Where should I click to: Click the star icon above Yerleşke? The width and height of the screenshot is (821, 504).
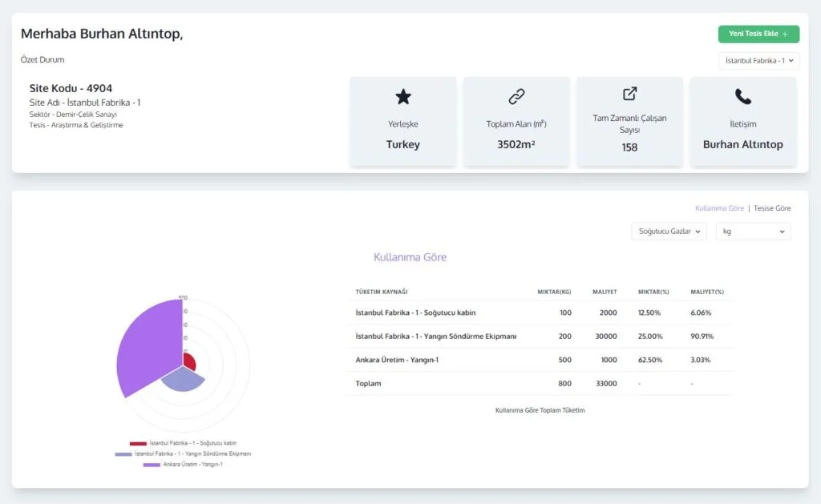[402, 97]
